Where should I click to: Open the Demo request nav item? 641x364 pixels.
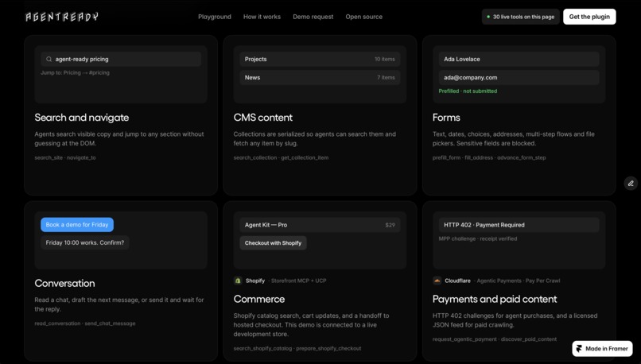[313, 17]
